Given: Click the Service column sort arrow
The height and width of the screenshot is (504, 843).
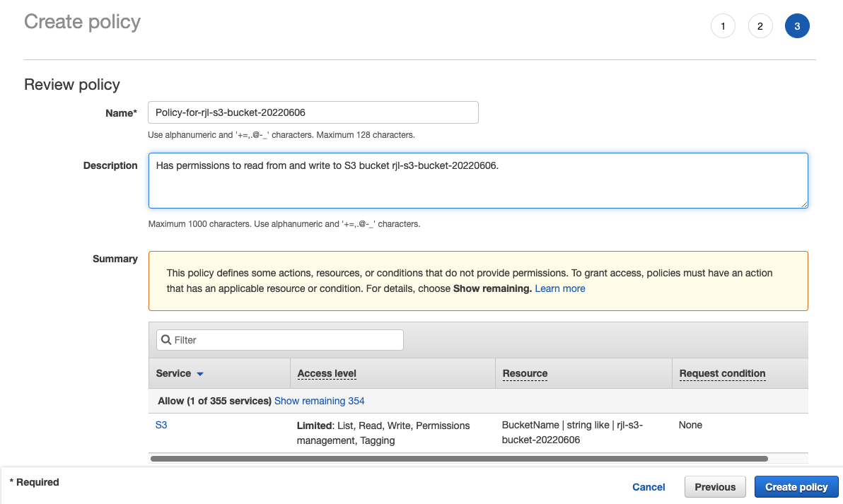Looking at the screenshot, I should coord(200,374).
